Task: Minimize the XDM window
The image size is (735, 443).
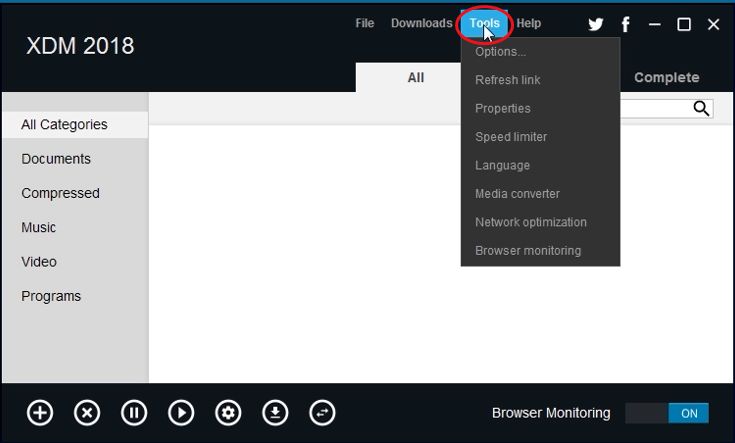Action: click(x=654, y=24)
